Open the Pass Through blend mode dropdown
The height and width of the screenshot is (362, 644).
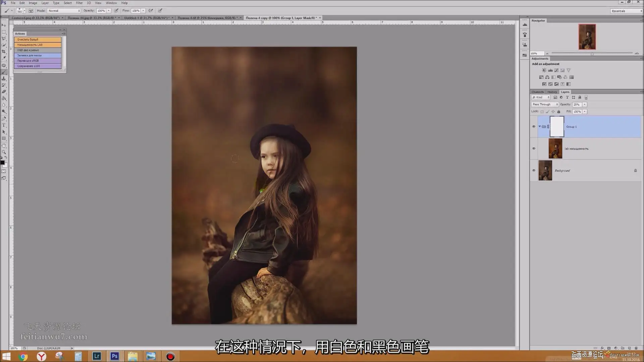pyautogui.click(x=545, y=105)
